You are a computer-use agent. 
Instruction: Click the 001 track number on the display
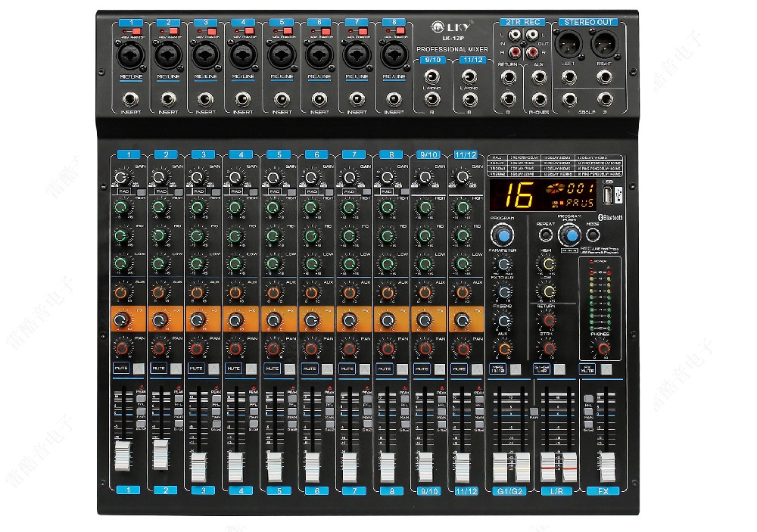[581, 188]
